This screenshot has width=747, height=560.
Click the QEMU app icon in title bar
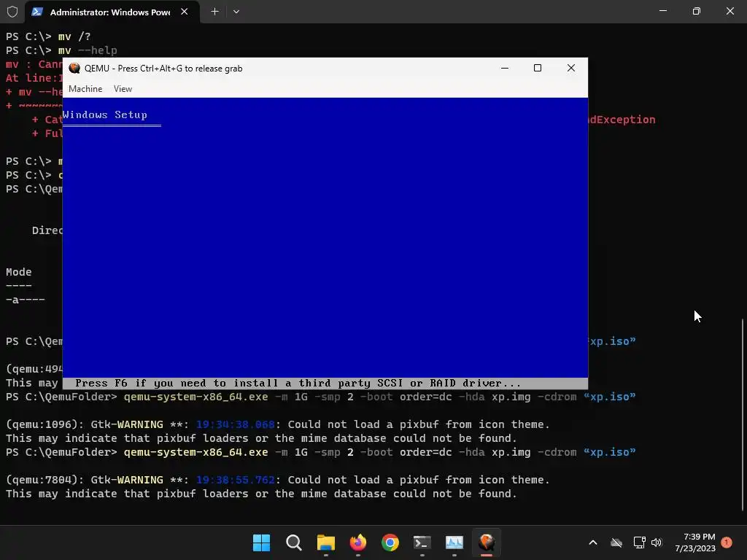coord(74,68)
